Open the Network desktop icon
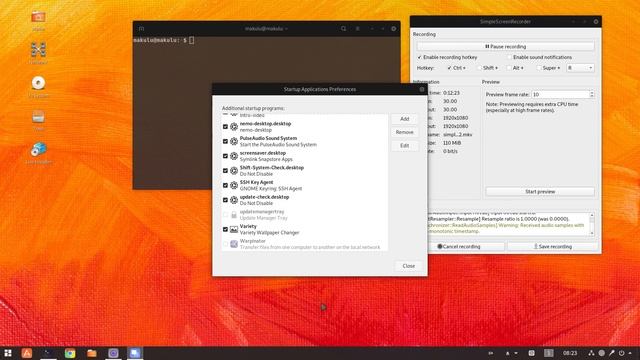The width and height of the screenshot is (640, 360). 38,50
